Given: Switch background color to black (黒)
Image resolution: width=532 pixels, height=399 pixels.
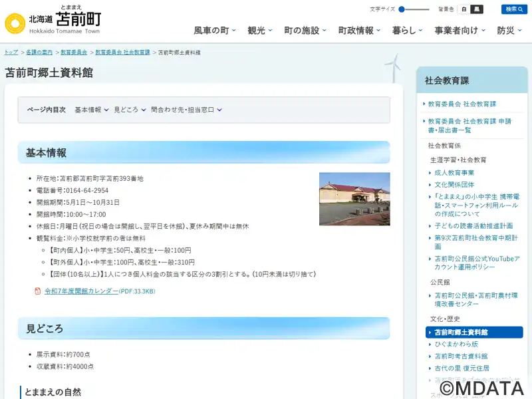Looking at the screenshot, I should 477,9.
